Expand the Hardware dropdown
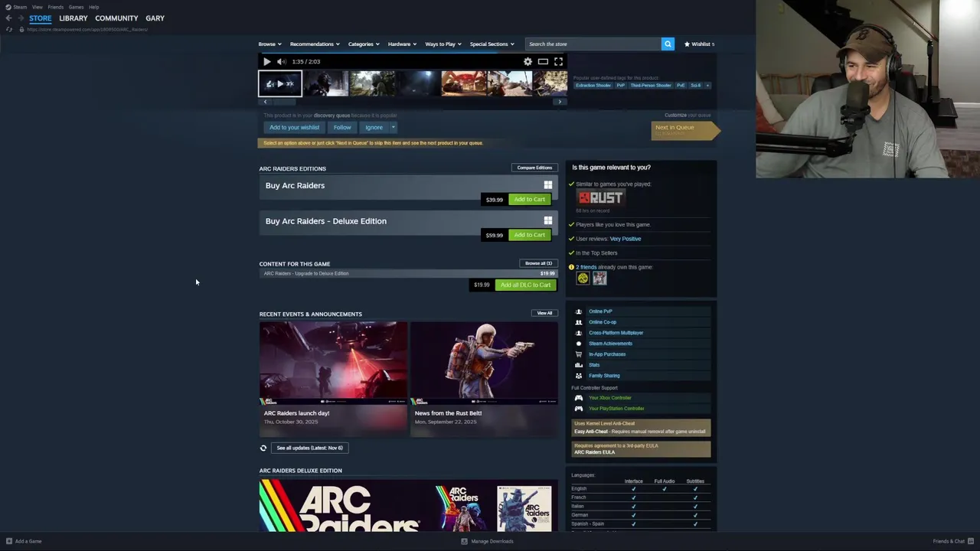The image size is (980, 551). tap(402, 44)
